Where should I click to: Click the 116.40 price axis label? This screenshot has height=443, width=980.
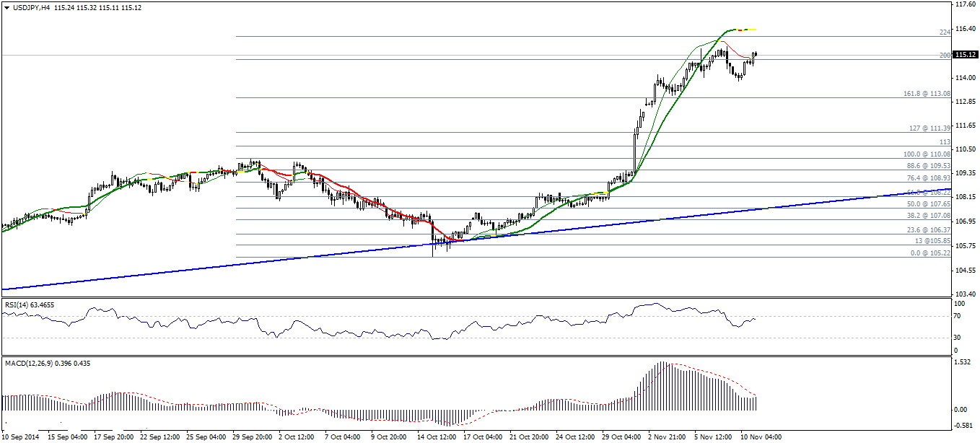pos(964,29)
